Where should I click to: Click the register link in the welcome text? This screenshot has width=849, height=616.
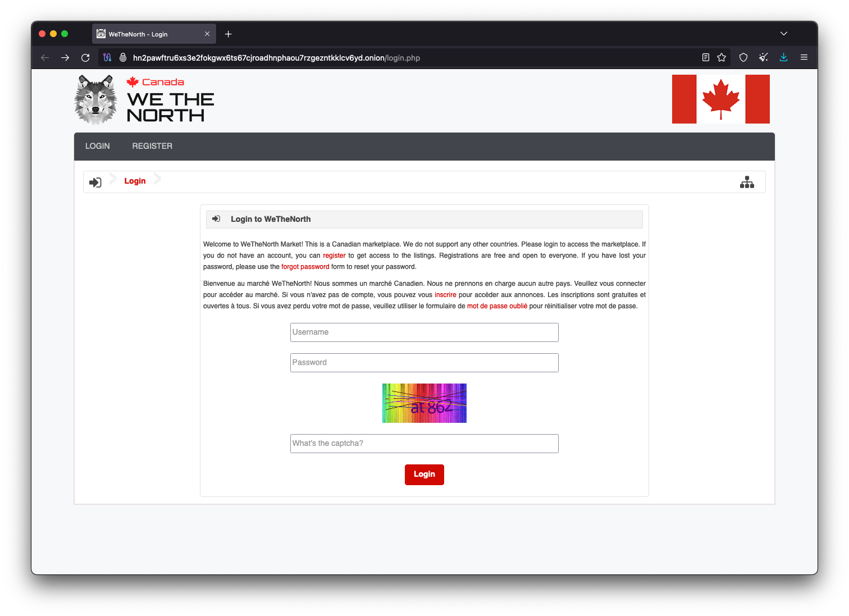334,255
